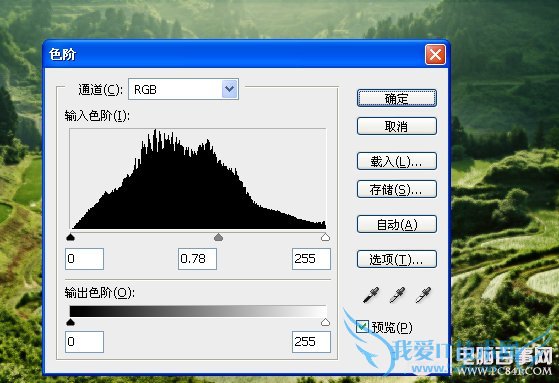Click the 通道(C): label
Viewport: 559px width, 383px height.
click(x=100, y=90)
